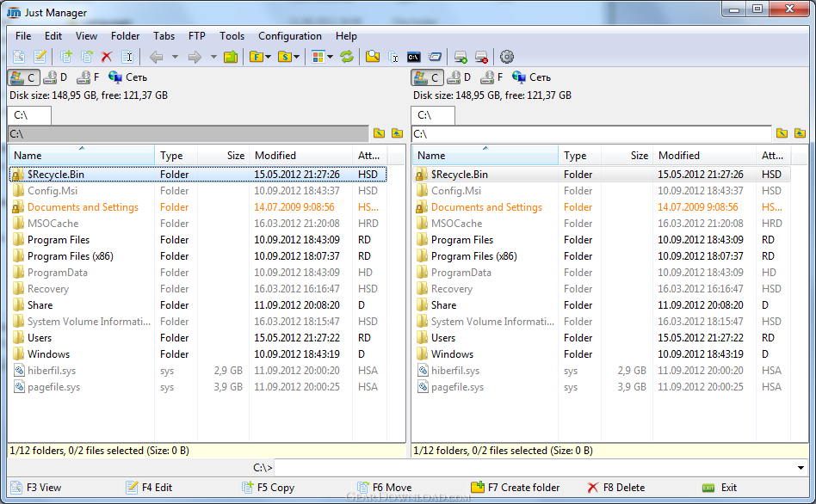
Task: Expand Special folders dropdown arrow
Action: 296,57
